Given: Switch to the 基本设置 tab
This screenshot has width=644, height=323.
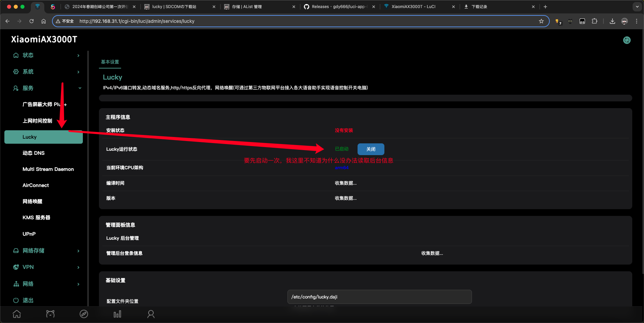Looking at the screenshot, I should 110,62.
